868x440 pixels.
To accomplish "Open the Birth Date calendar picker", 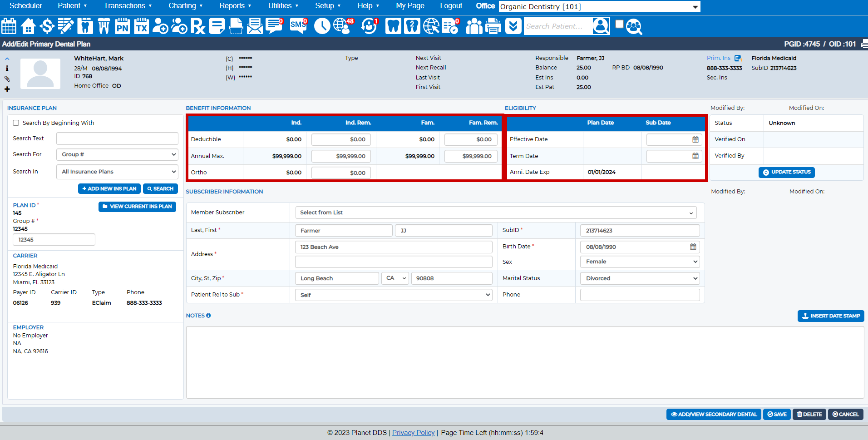I will pos(693,247).
